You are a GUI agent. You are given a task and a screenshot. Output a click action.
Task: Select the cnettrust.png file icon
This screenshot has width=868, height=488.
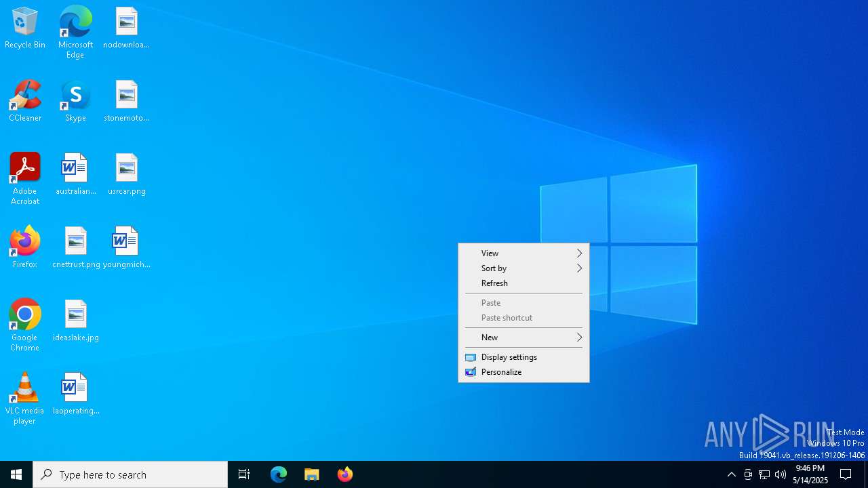[x=75, y=248]
